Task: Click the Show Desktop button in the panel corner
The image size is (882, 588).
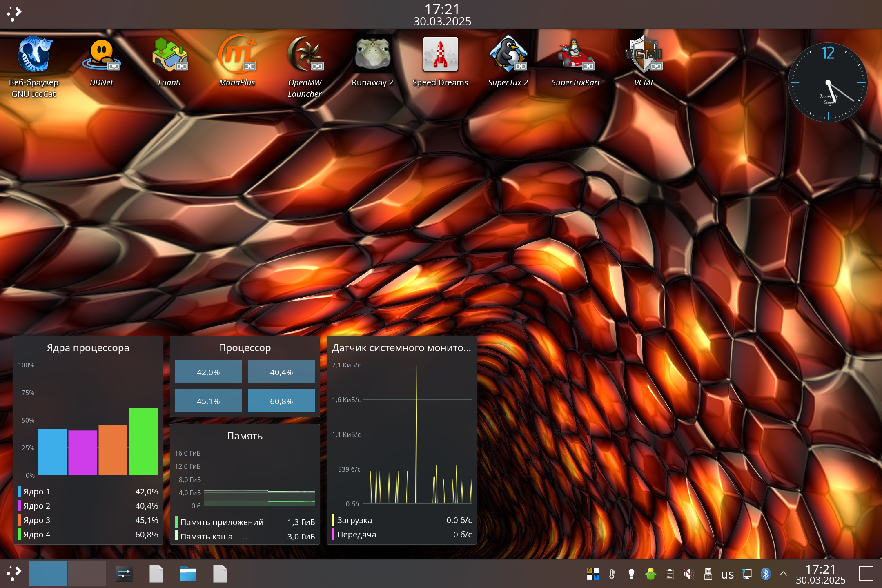Action: (866, 574)
